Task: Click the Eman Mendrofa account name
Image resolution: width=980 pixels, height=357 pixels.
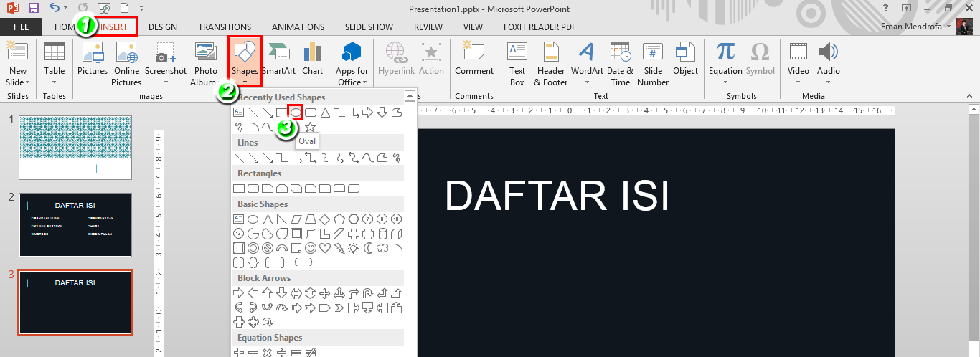Action: (x=912, y=27)
